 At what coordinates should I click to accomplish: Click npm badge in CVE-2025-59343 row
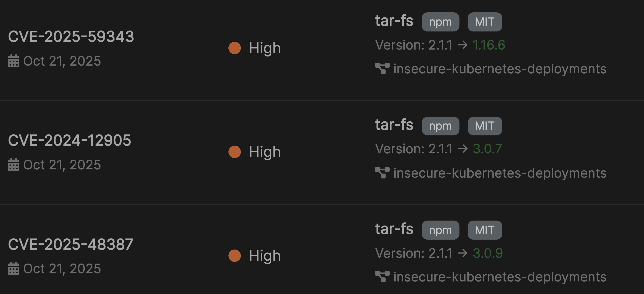coord(440,22)
